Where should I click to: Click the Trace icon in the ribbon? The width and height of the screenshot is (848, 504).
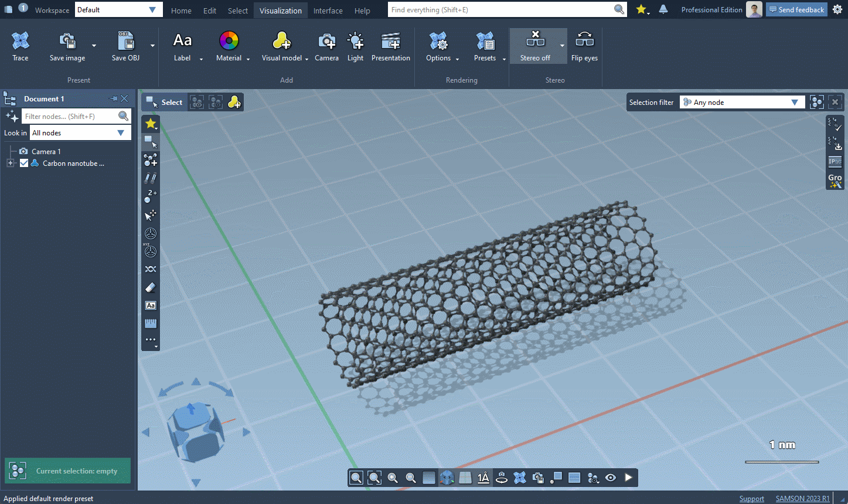coord(20,46)
